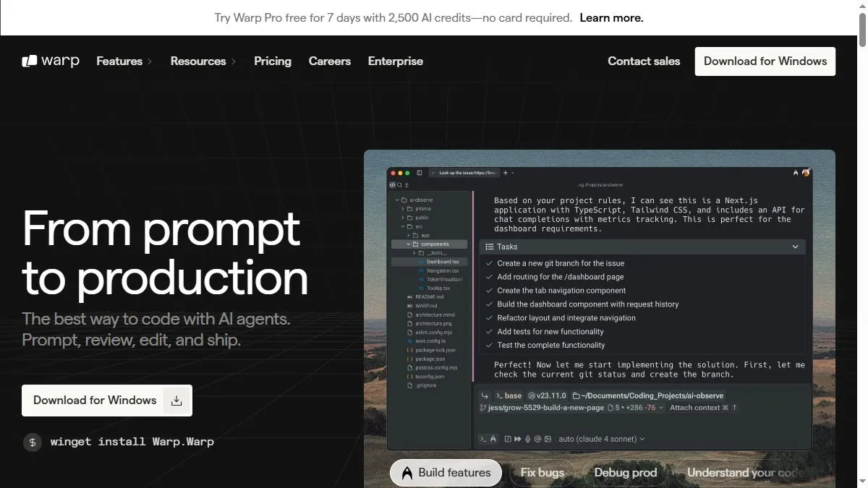Click the base environment chip
The width and height of the screenshot is (868, 488).
(509, 395)
